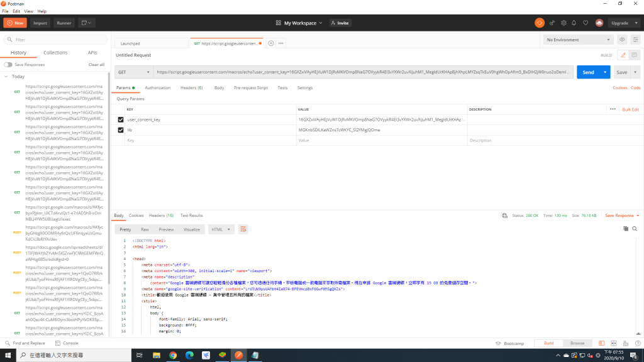Click the sync status icon
The image size is (644, 362).
pos(539,23)
